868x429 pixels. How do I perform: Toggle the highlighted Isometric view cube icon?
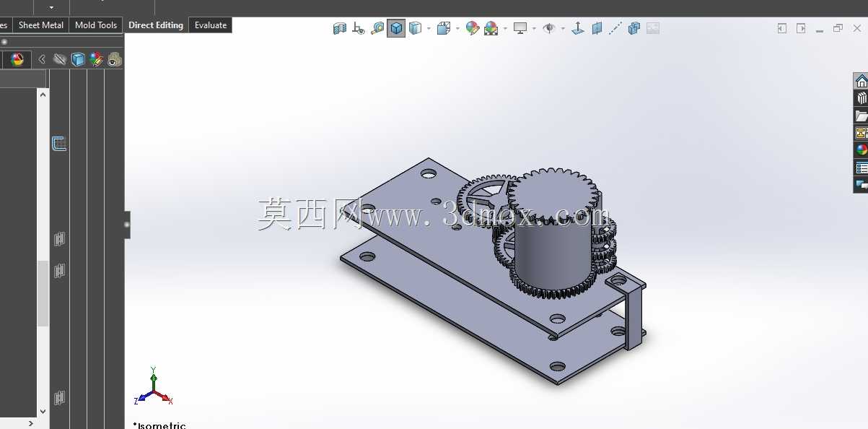[x=396, y=28]
